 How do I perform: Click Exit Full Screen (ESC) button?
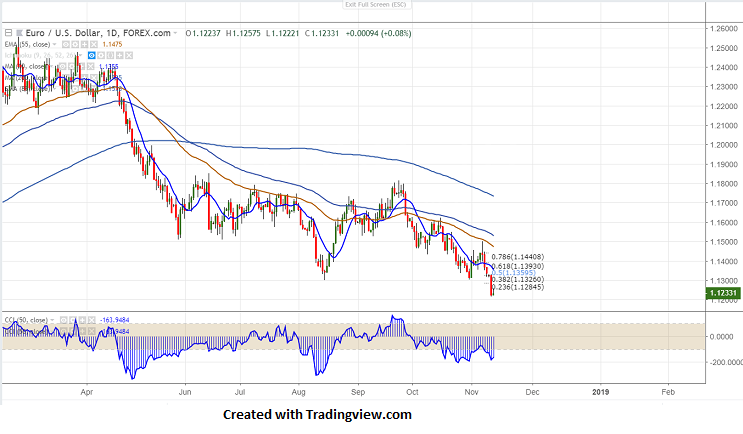coord(375,5)
